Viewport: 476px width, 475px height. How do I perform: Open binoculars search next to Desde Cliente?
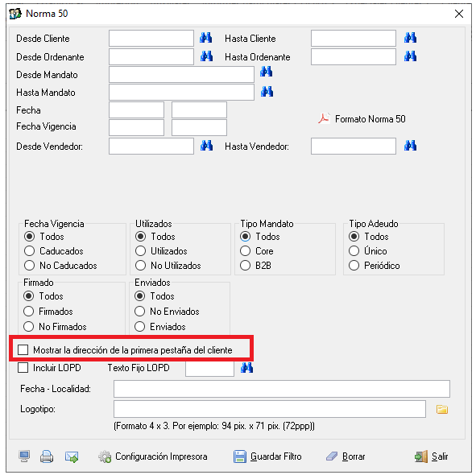click(206, 38)
